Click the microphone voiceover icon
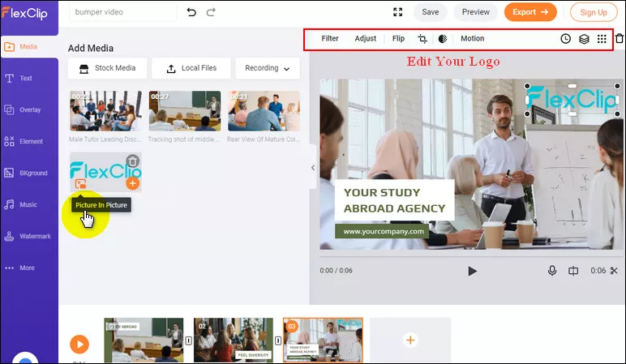 (x=552, y=271)
